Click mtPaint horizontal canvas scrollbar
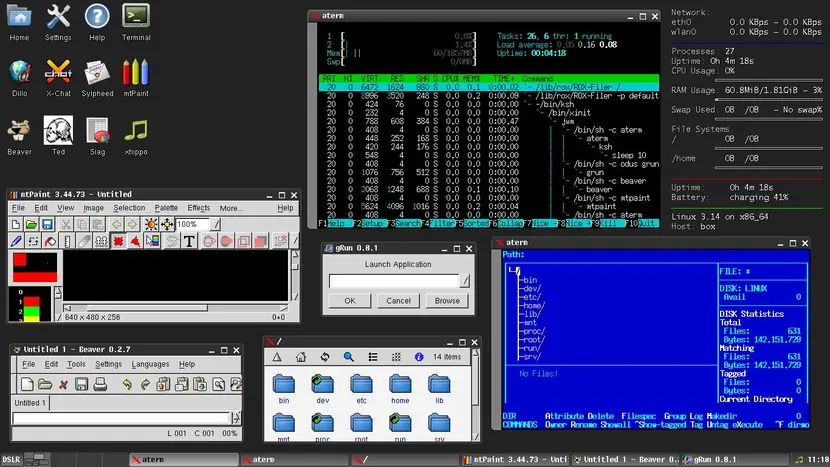This screenshot has height=467, width=830. click(175, 308)
